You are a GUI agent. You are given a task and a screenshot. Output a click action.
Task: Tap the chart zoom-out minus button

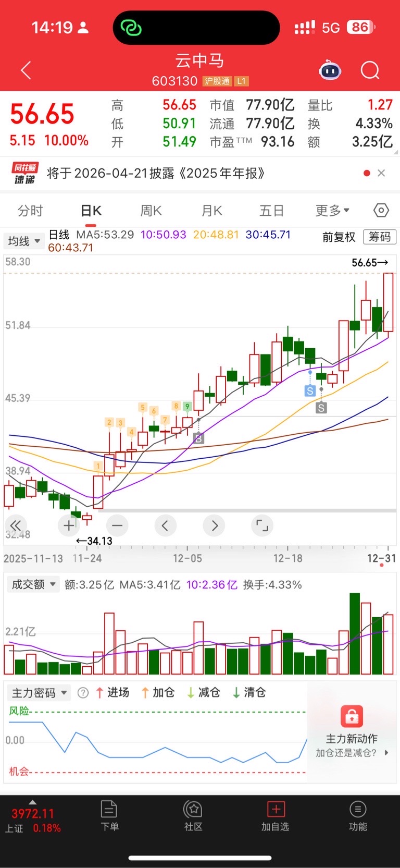coord(117,525)
